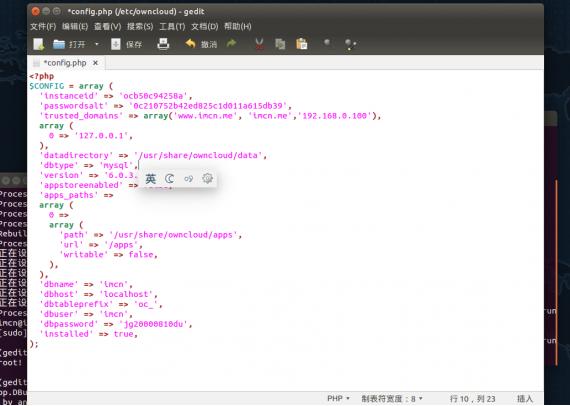Click the '/usr/share/owncloud/apps' path value
The height and width of the screenshot is (406, 570).
click(x=173, y=235)
